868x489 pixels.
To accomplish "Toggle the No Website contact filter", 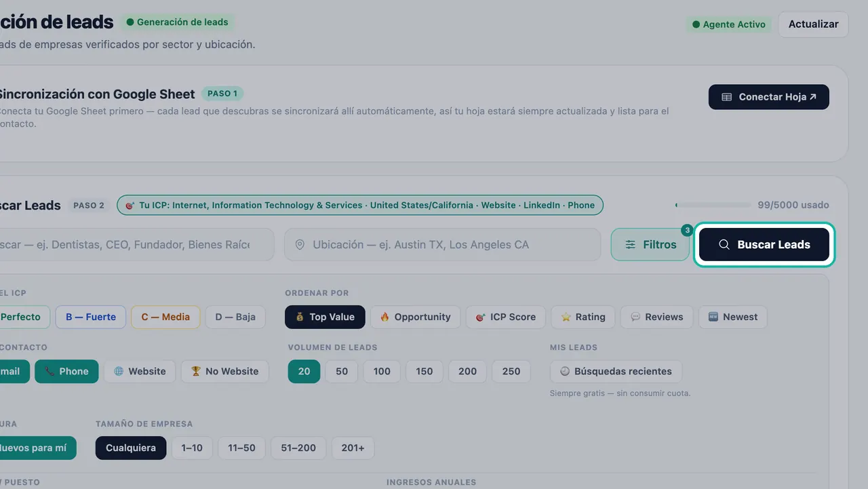I will [224, 371].
